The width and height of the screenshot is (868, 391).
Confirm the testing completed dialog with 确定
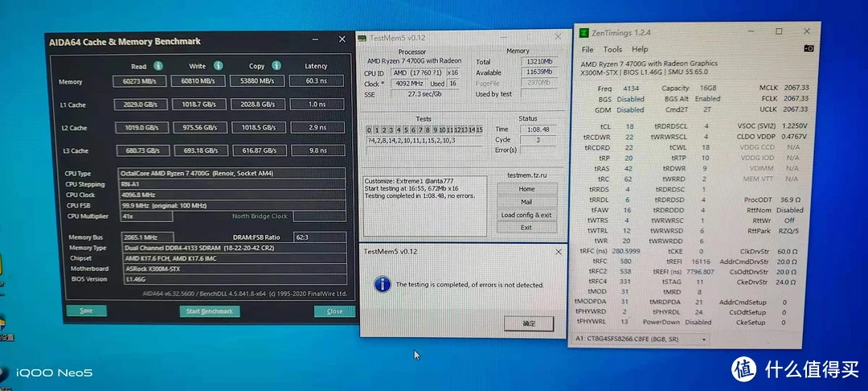(530, 322)
